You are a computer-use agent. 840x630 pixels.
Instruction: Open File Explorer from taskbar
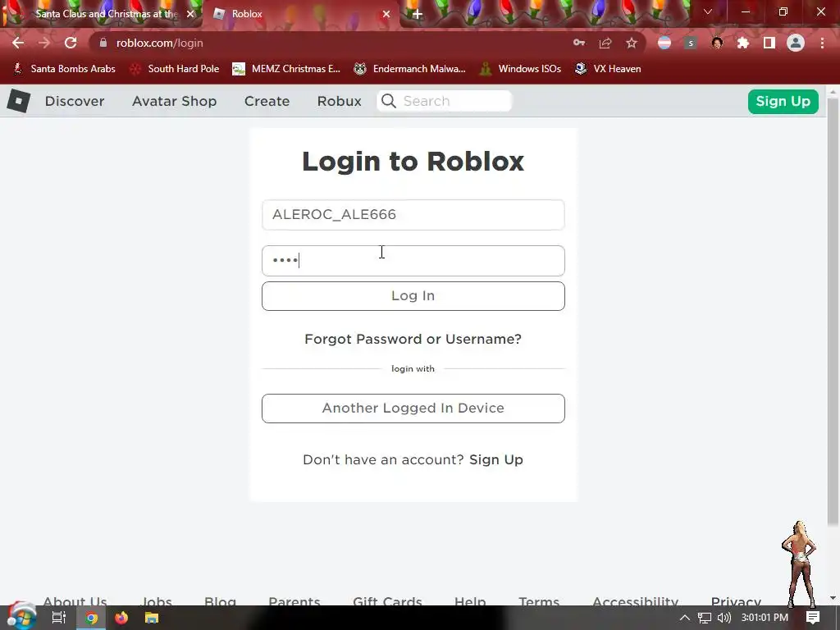(x=152, y=618)
